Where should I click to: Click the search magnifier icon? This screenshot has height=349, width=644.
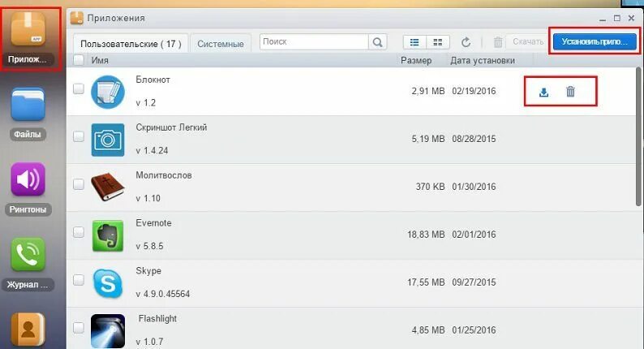[377, 42]
